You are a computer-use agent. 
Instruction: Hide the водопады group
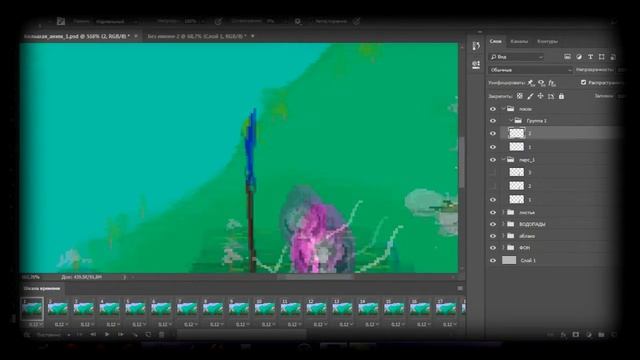493,224
